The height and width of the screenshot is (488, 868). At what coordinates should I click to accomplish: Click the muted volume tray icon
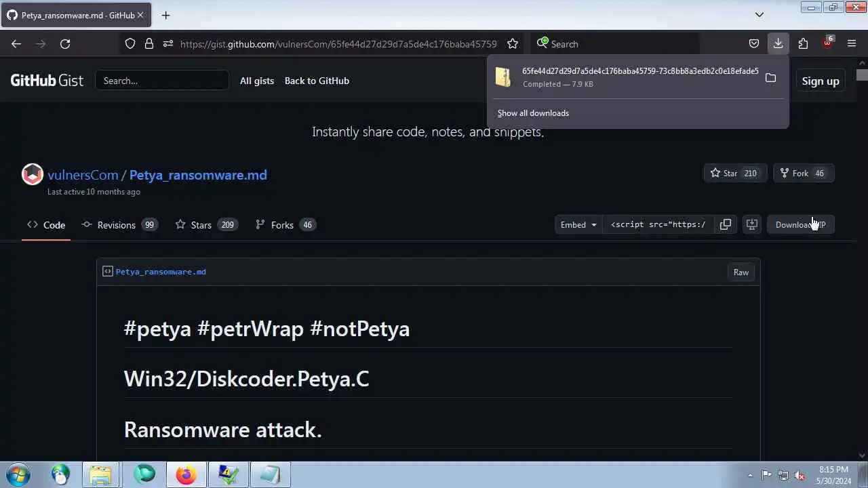click(x=800, y=475)
